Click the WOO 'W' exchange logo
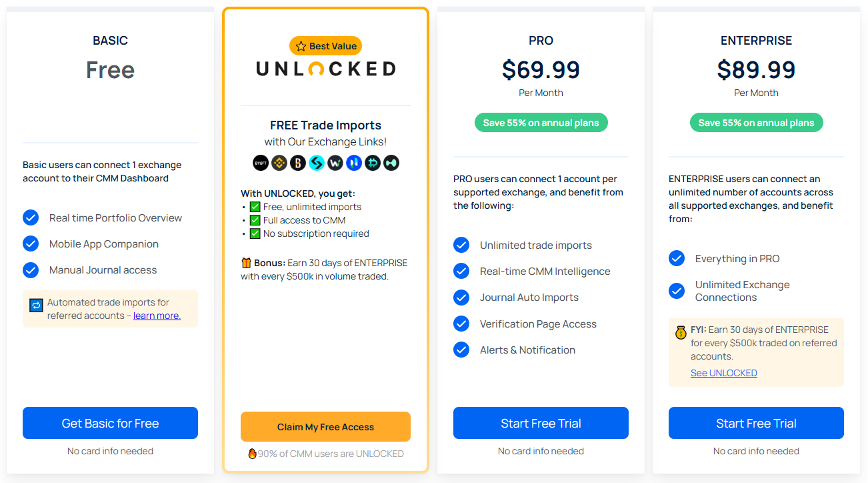This screenshot has width=868, height=483. pyautogui.click(x=335, y=163)
